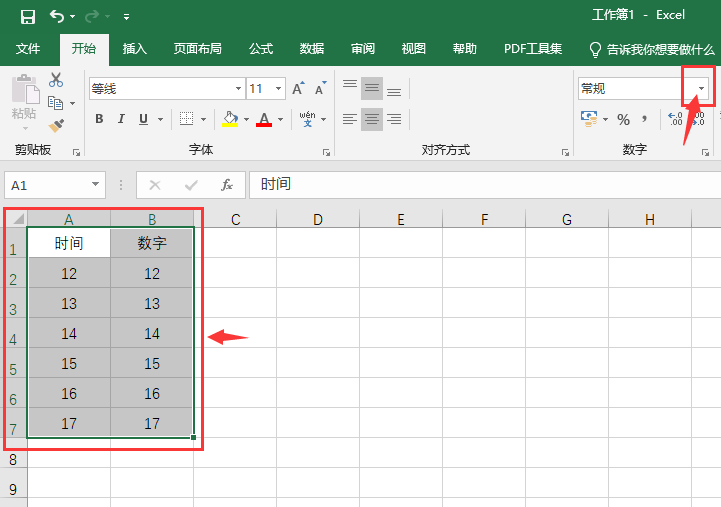Image resolution: width=721 pixels, height=507 pixels.
Task: Click the Center horizontal align icon
Action: [372, 120]
